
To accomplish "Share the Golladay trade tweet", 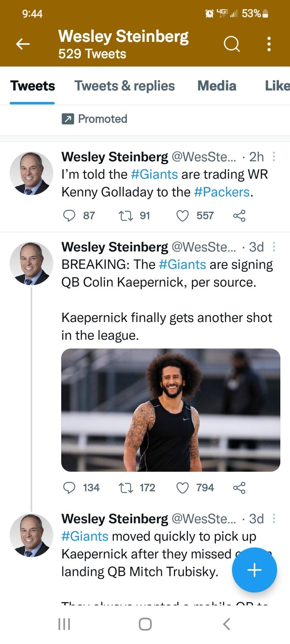I will click(x=239, y=216).
